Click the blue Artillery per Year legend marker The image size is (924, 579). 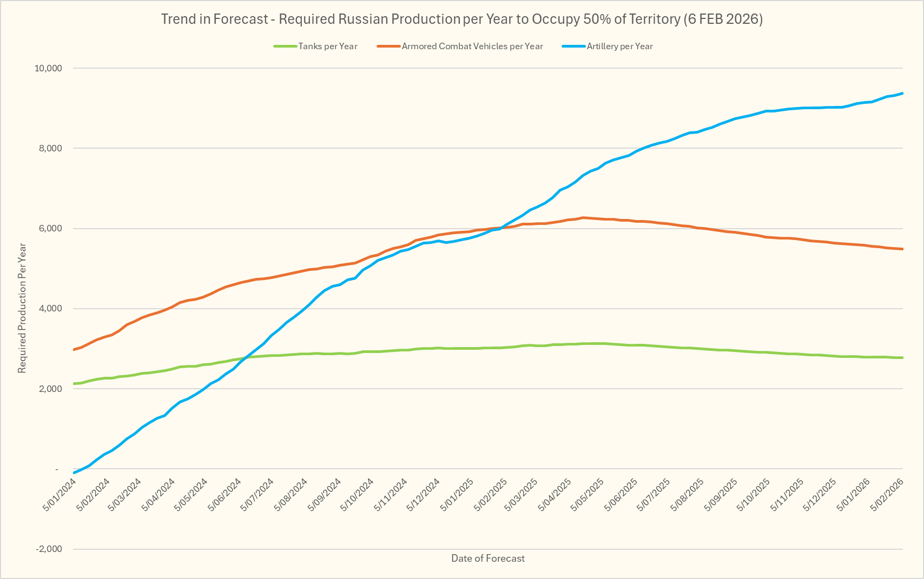(x=574, y=46)
